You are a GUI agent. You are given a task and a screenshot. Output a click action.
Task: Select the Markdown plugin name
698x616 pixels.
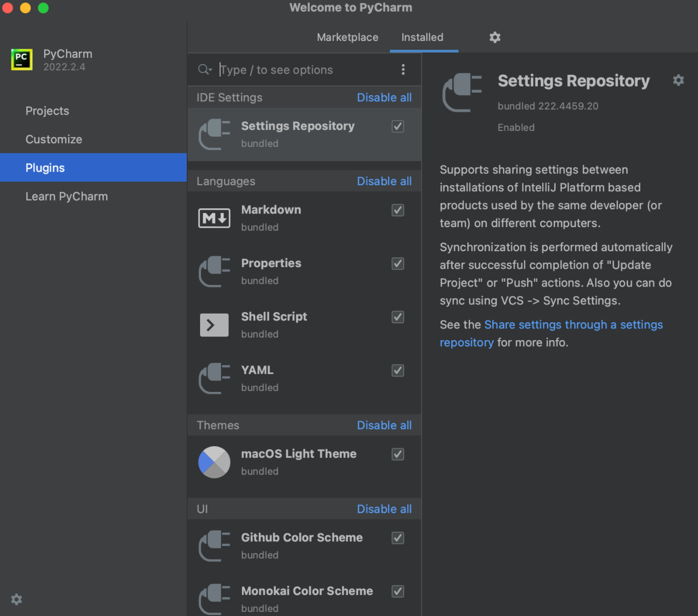[271, 210]
